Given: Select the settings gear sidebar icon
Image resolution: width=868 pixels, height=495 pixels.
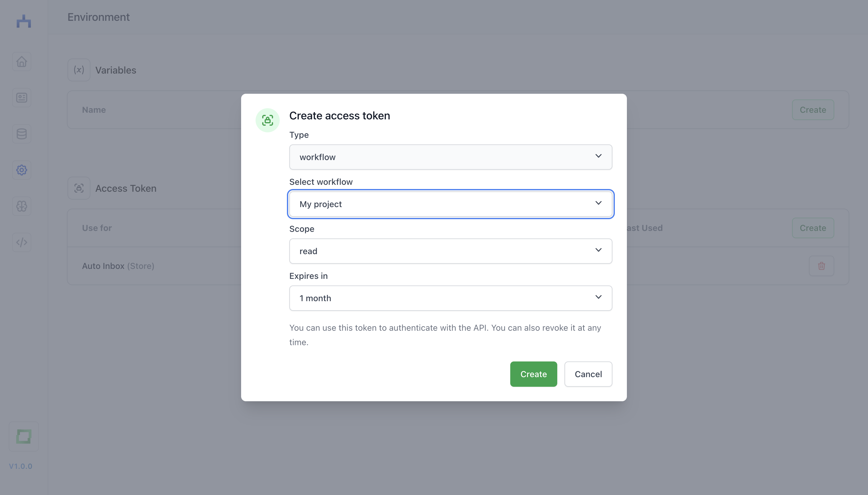Looking at the screenshot, I should pyautogui.click(x=22, y=170).
